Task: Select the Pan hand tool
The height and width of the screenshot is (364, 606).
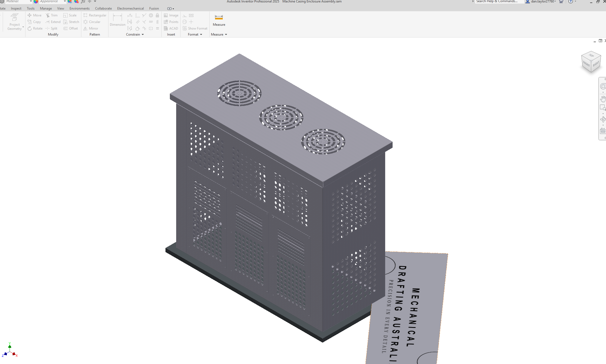Action: 603,99
